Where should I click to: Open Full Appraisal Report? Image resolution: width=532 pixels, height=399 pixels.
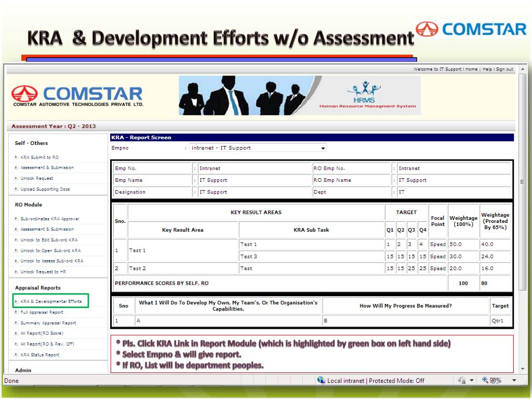coord(42,312)
